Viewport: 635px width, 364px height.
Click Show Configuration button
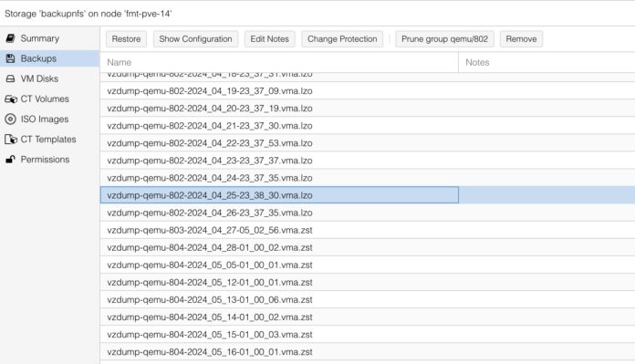coord(195,39)
